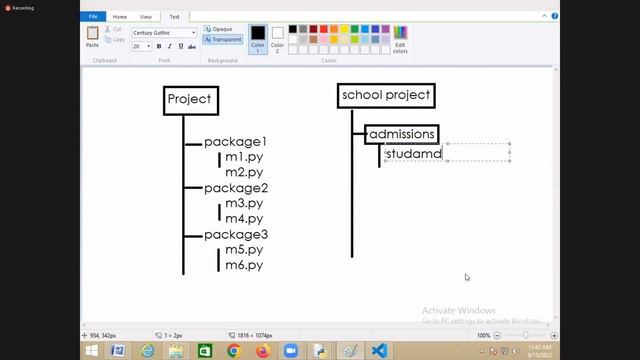
Task: Pick the orange color swatch
Action: point(334,29)
